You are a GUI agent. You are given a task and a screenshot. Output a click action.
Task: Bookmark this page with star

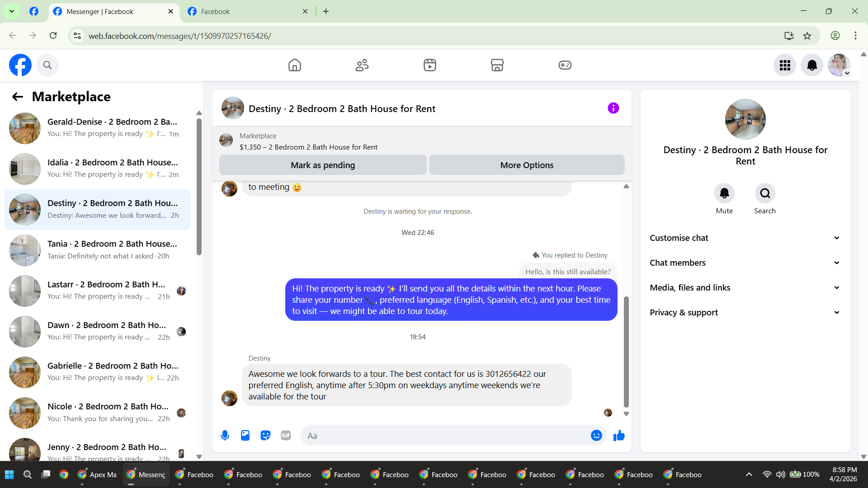[x=807, y=36]
